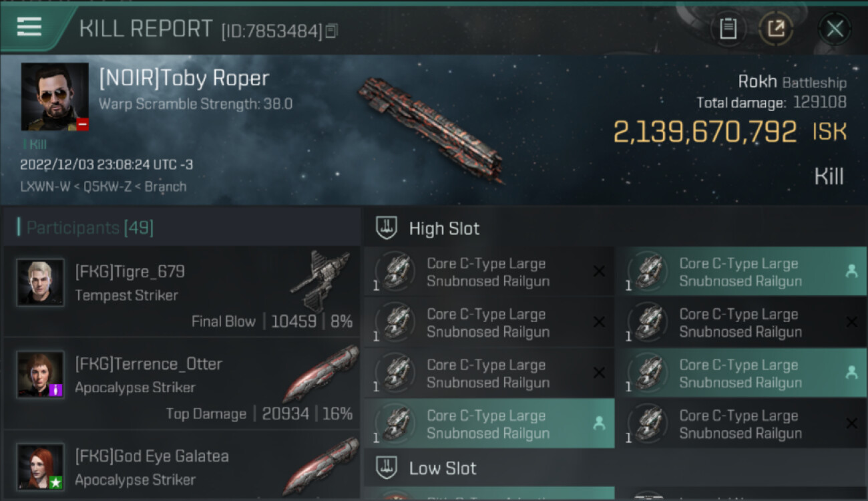Open God Eye Galatea's portrait
Viewport: 868px width, 501px height.
tap(41, 467)
